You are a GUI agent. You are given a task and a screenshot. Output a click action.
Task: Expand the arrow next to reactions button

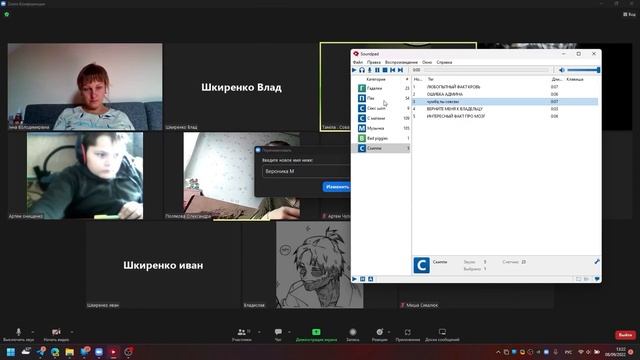click(389, 332)
